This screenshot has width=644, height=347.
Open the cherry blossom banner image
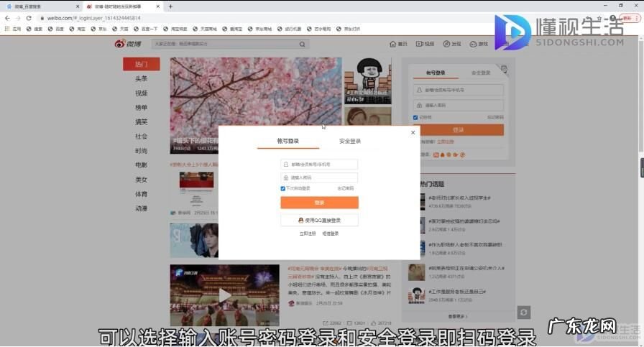click(256, 91)
